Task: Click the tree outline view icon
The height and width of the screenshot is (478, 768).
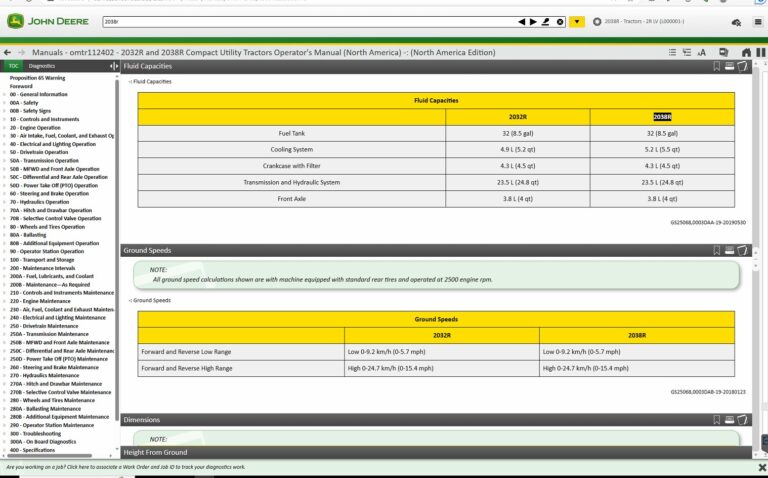Action: 687,52
